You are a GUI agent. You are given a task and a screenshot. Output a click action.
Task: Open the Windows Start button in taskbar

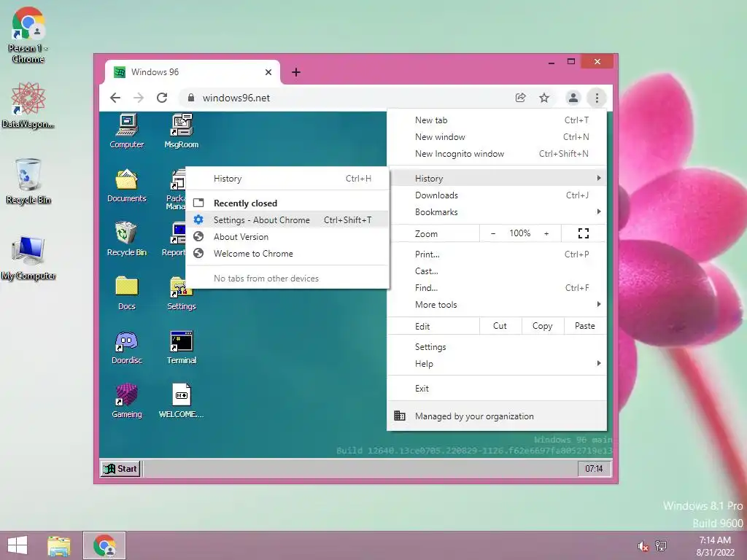(18, 545)
